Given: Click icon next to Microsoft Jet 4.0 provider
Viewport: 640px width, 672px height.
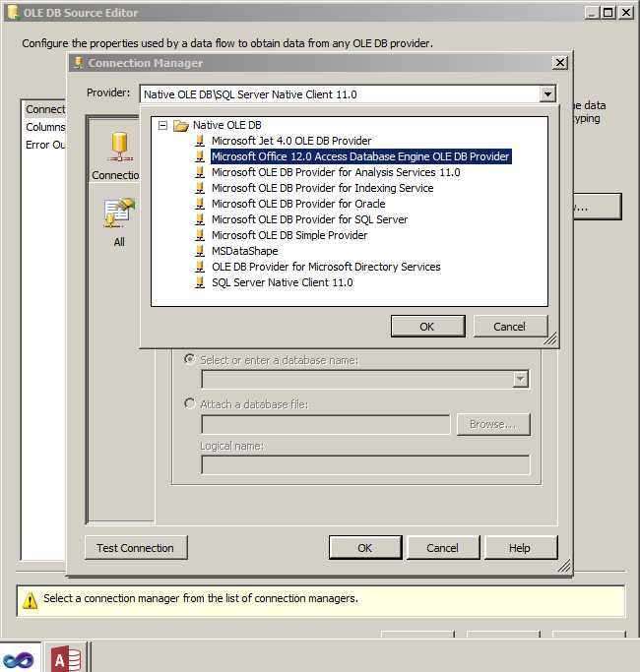Looking at the screenshot, I should [200, 141].
